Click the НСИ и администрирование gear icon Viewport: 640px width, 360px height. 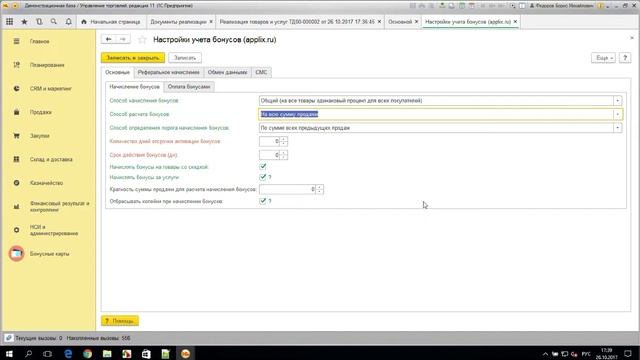16,230
